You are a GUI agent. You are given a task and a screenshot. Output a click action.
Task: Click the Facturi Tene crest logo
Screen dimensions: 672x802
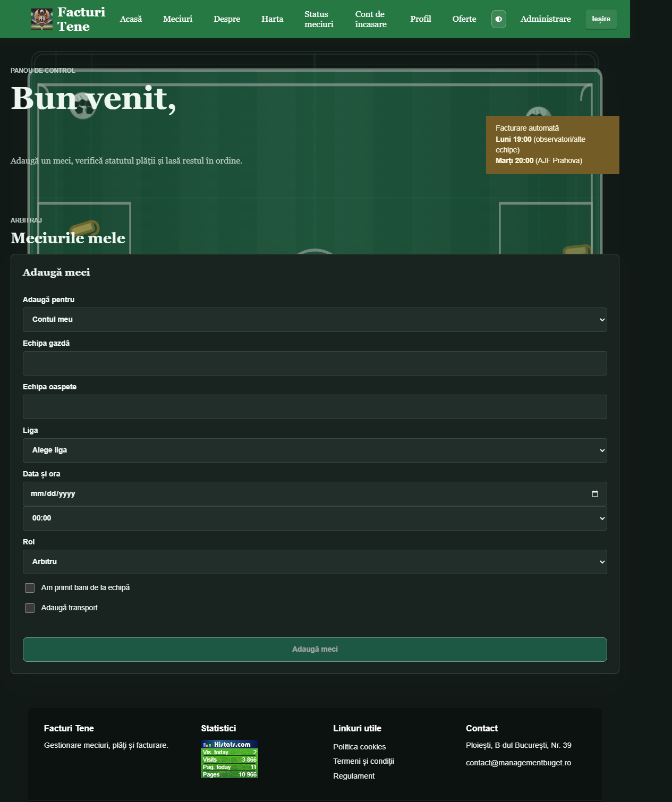pos(42,19)
